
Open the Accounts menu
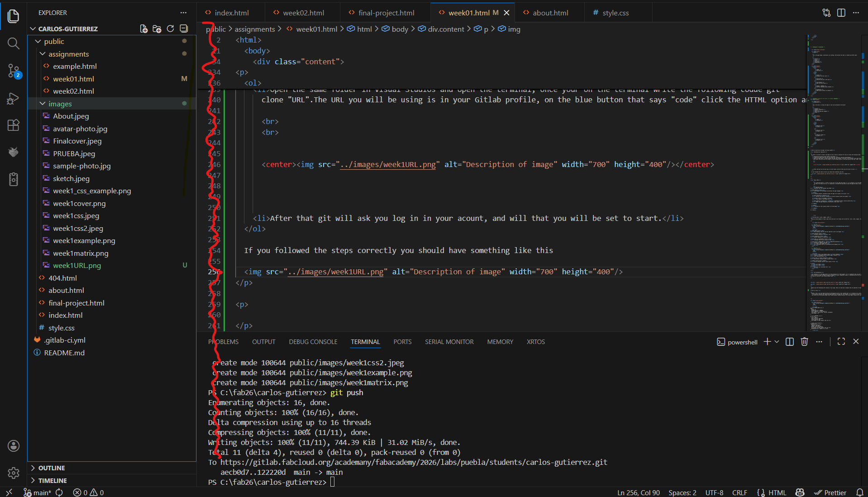(14, 446)
